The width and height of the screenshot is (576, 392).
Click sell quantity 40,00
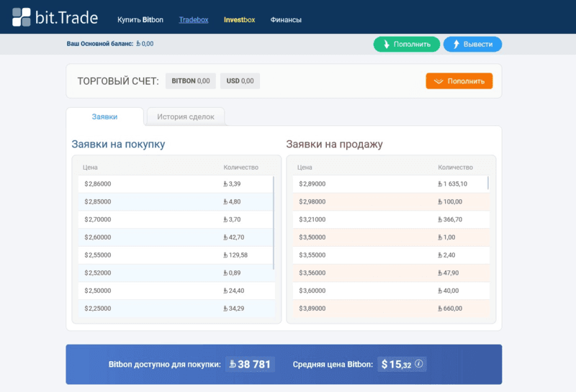448,291
